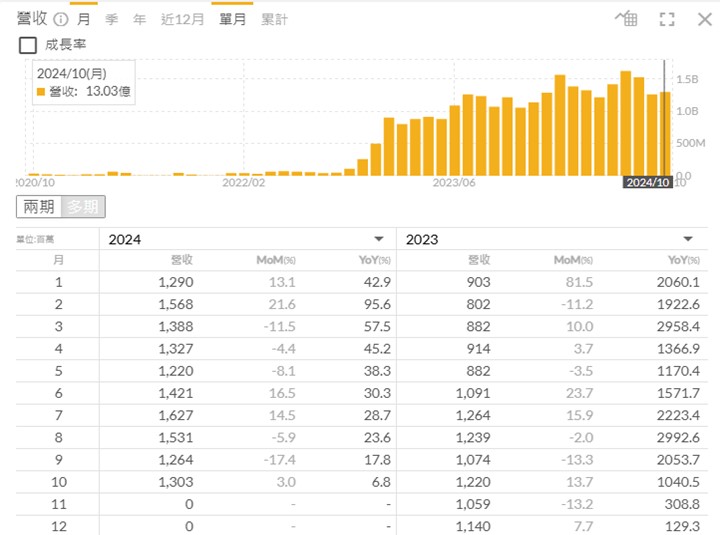720x535 pixels.
Task: Click the 2023 MoM(%) column header
Action: [x=573, y=260]
